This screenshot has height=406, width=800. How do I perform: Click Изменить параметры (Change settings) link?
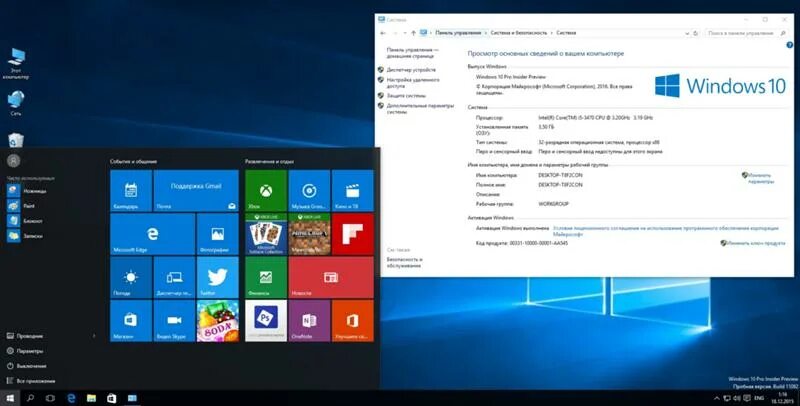pos(761,178)
